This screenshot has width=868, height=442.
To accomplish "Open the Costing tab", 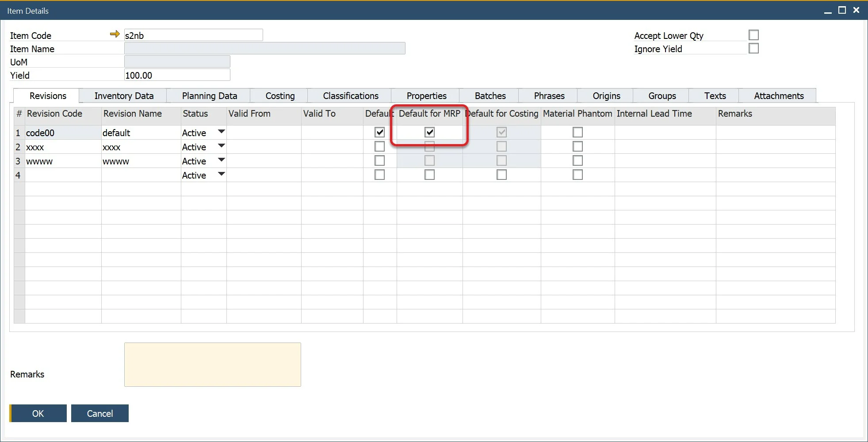I will [280, 96].
